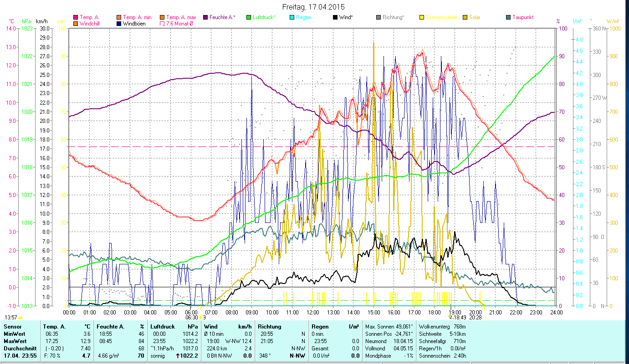The height and width of the screenshot is (364, 629).
Task: Click the 'Temp. A.' legend label
Action: (89, 18)
